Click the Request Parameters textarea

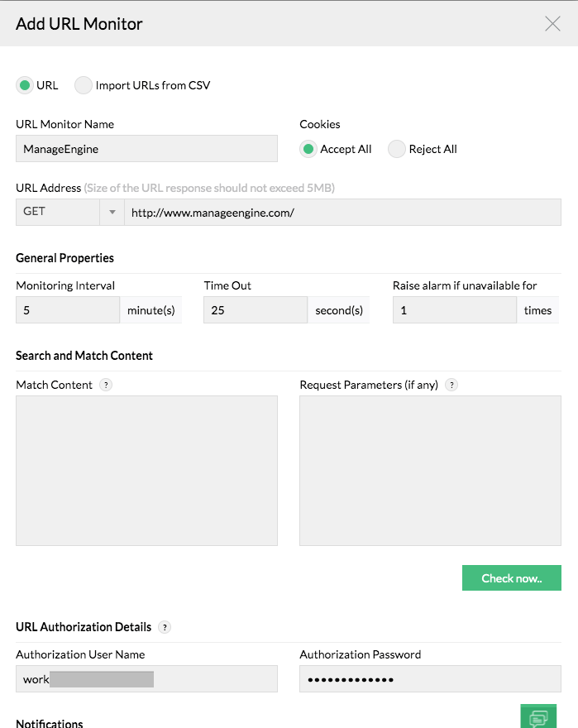430,470
